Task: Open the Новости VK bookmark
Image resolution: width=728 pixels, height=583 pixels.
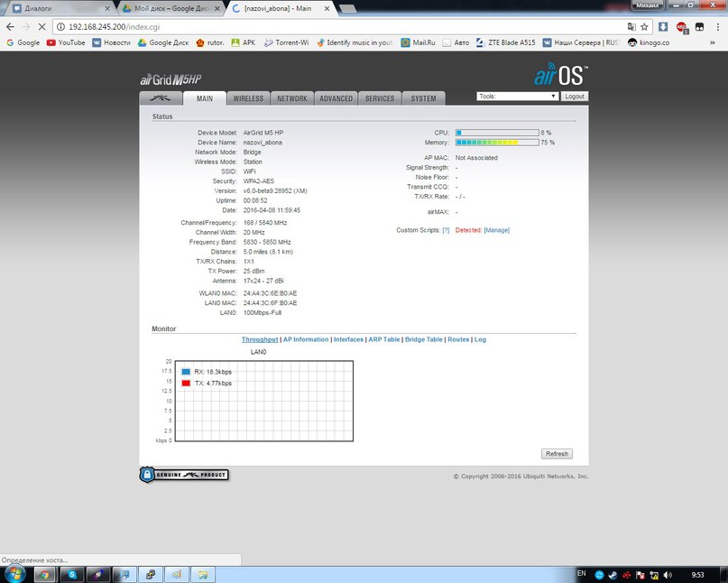Action: tap(112, 42)
